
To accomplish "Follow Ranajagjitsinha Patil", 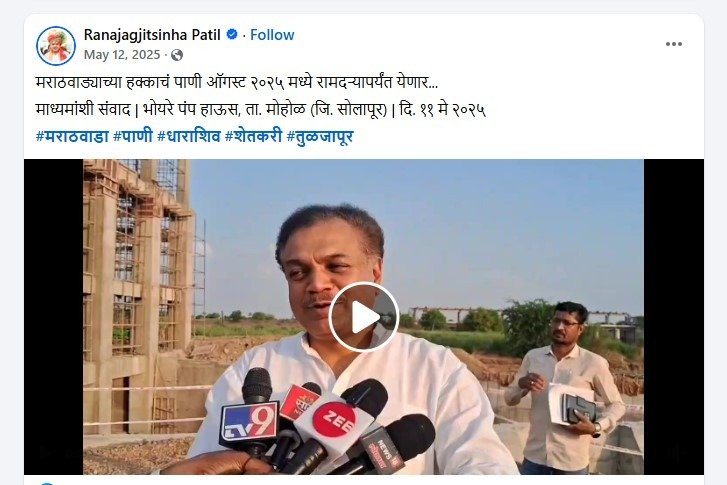I will click(272, 35).
